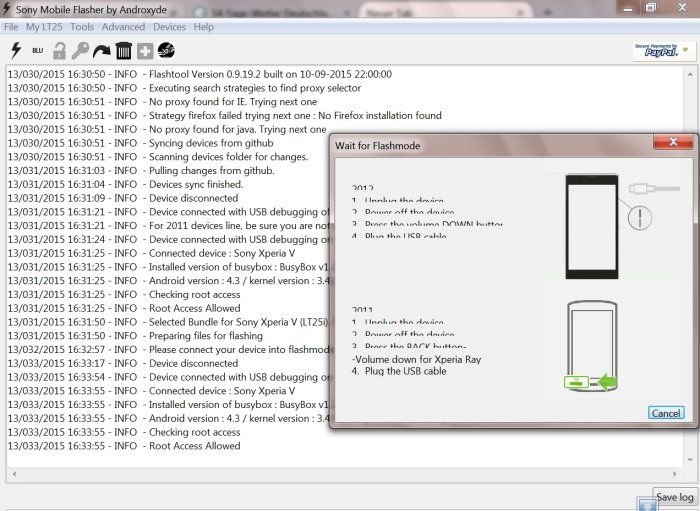Click the plus icon in toolbar
The height and width of the screenshot is (511, 700).
point(145,51)
